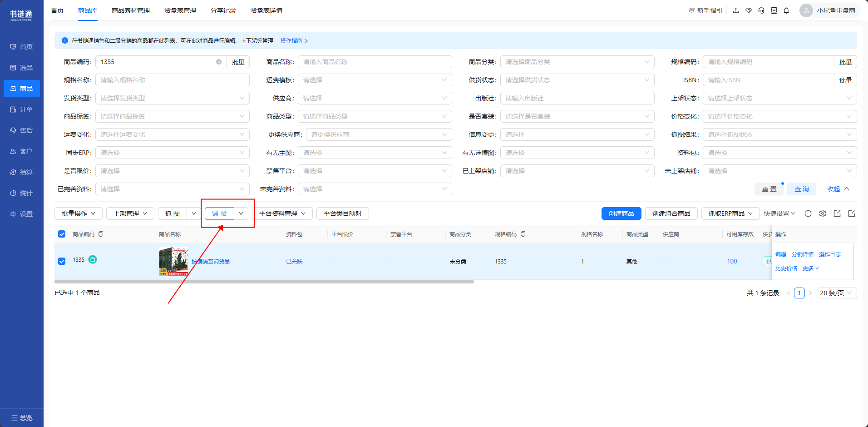The height and width of the screenshot is (427, 868).
Task: Open 运费模板 dropdown
Action: (375, 80)
